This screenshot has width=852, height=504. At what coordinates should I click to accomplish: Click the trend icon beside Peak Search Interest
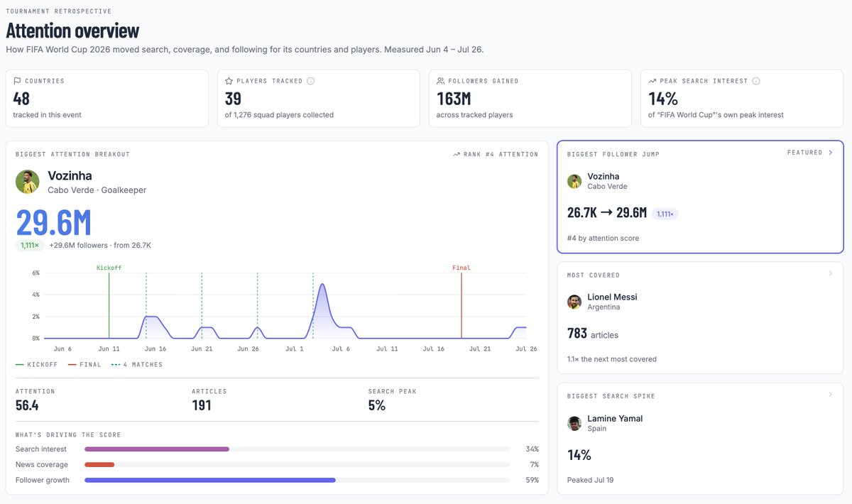[652, 81]
